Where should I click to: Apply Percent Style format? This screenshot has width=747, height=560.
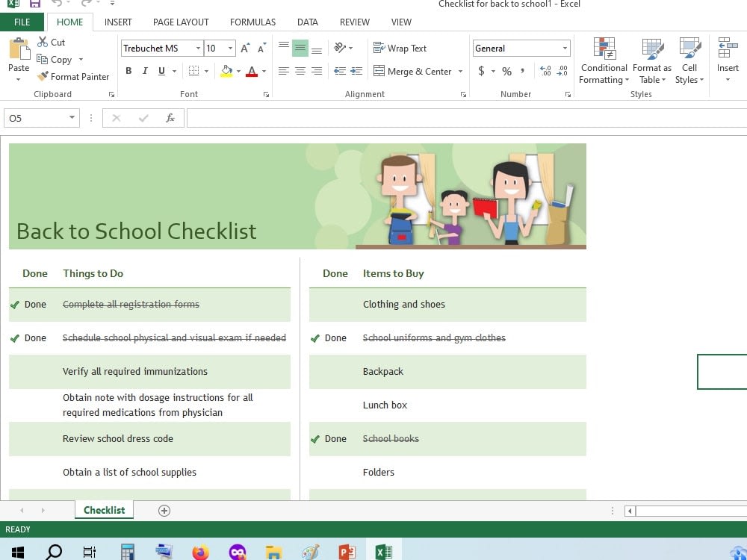coord(507,72)
